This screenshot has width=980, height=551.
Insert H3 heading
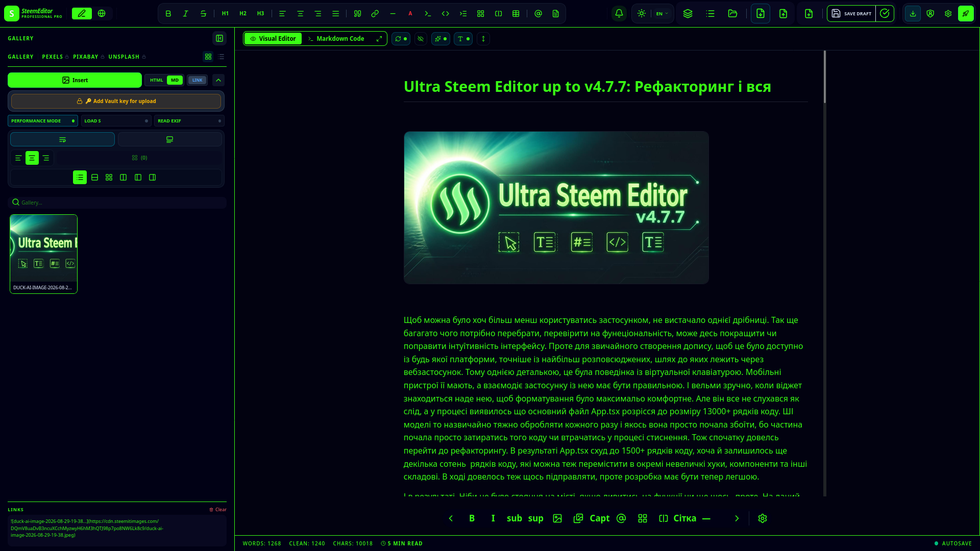click(260, 14)
